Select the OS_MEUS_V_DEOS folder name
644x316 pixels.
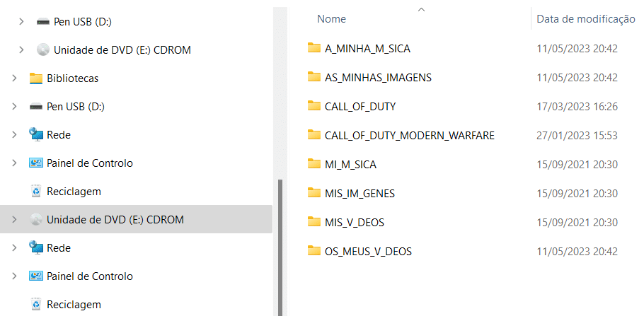click(x=368, y=251)
